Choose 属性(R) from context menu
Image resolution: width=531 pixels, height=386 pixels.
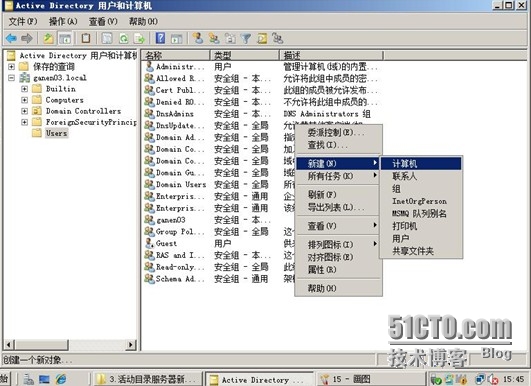(x=339, y=270)
